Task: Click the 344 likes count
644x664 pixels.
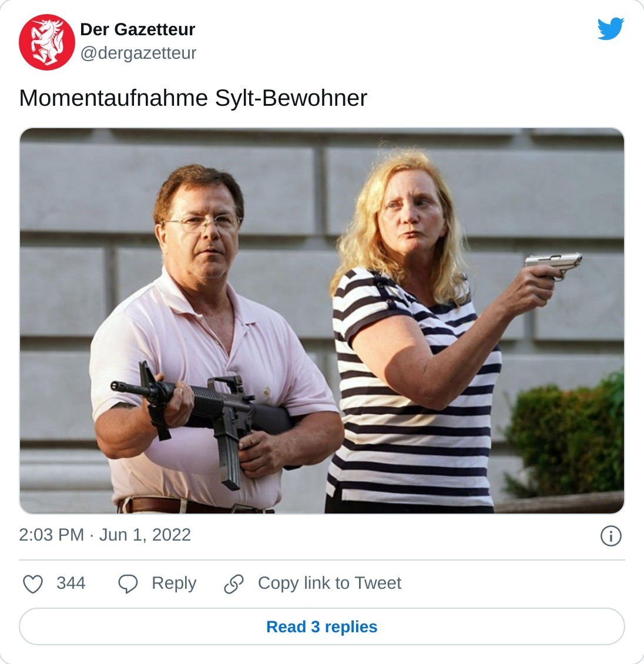Action: (71, 583)
